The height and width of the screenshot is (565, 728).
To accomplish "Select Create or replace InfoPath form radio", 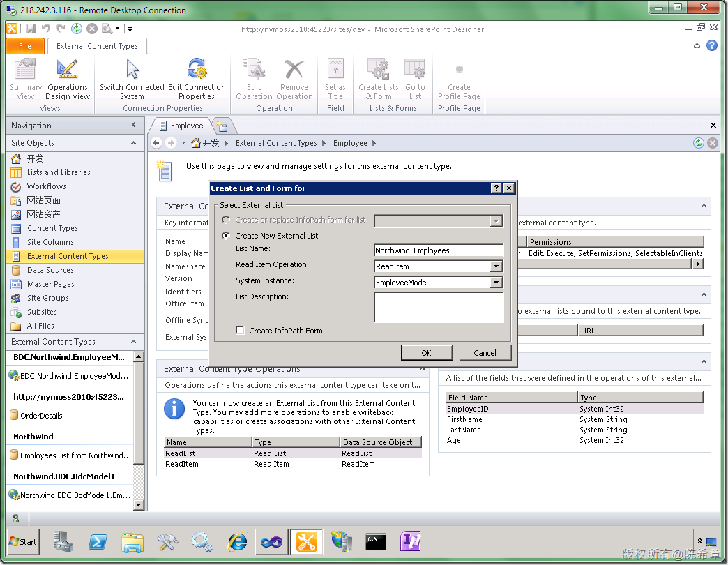I will pos(226,220).
